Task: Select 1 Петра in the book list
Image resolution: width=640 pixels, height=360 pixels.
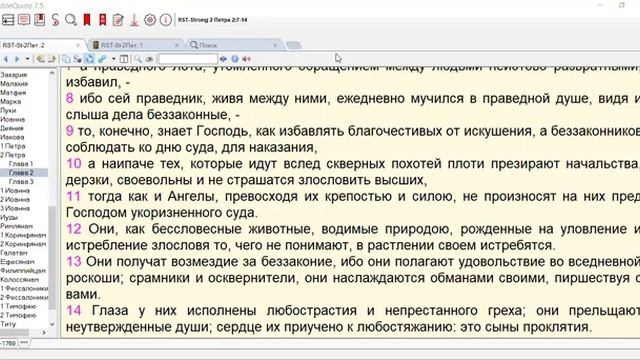Action: point(13,146)
